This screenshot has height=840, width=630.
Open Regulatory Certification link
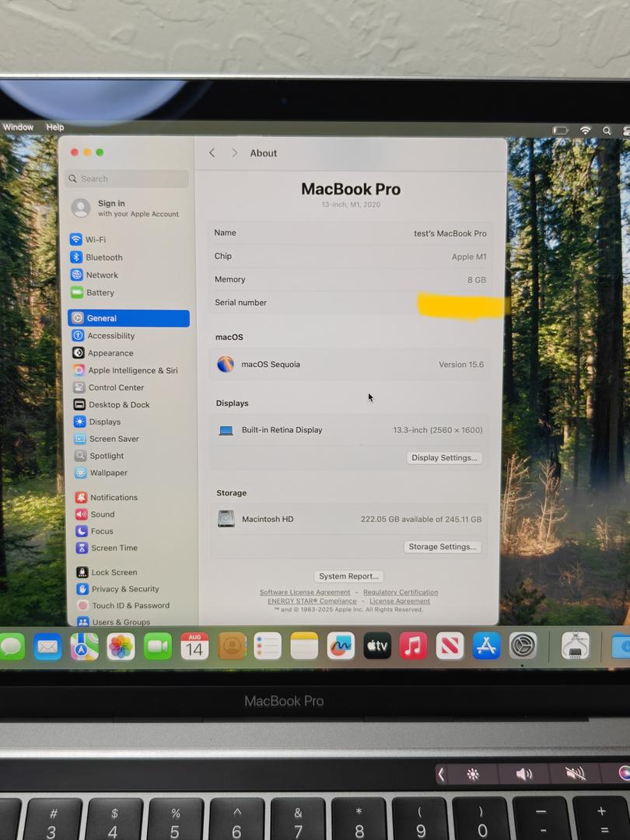(x=401, y=592)
